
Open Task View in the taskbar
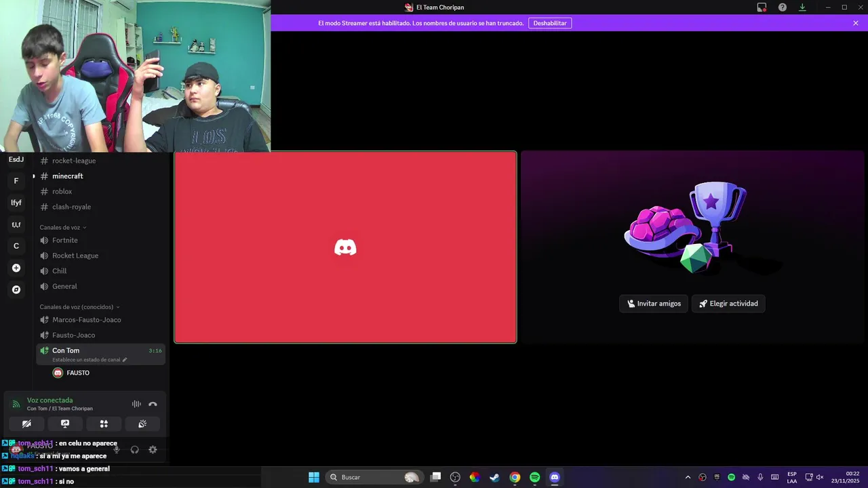tap(436, 477)
